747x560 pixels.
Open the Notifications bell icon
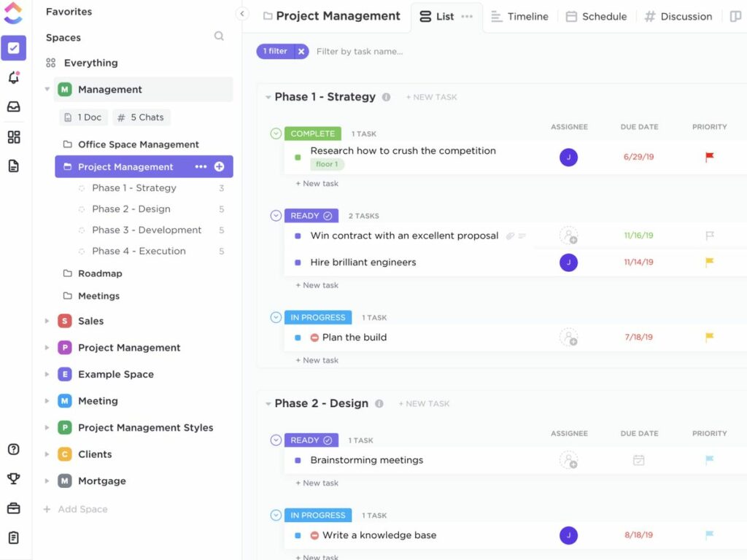click(x=15, y=77)
